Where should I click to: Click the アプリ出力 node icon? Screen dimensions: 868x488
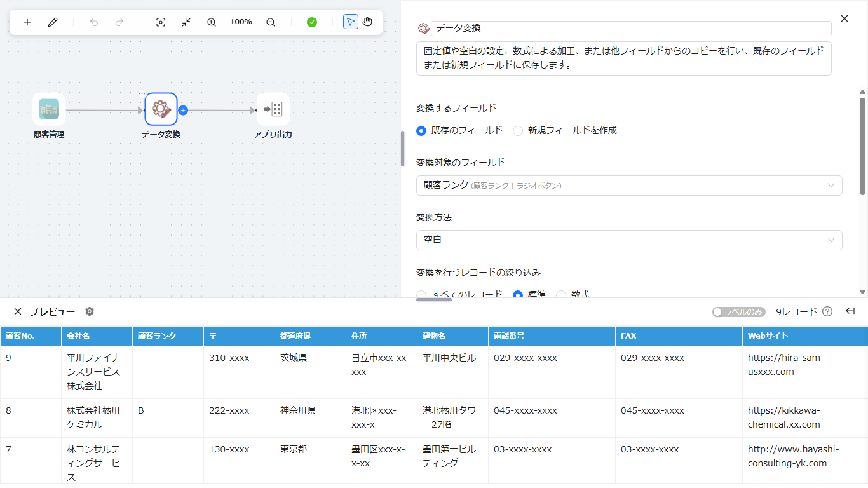point(273,109)
